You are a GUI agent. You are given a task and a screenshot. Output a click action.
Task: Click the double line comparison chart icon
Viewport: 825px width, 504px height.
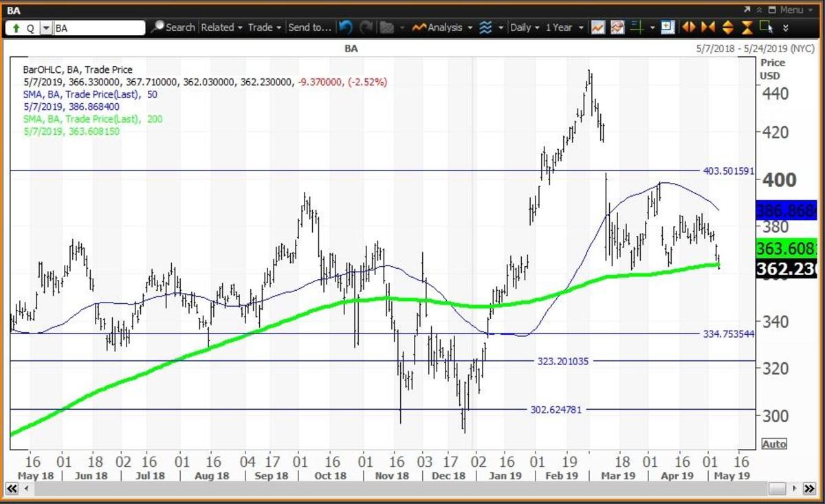pos(617,28)
